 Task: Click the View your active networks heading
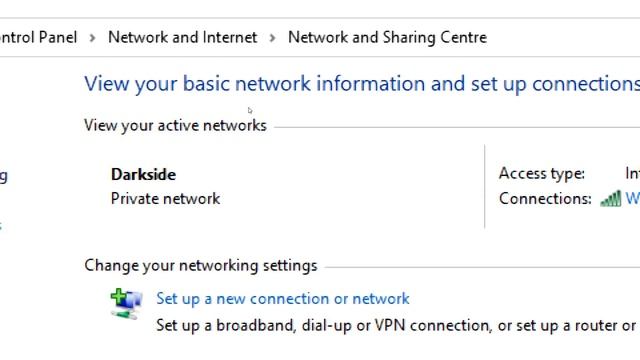pos(175,125)
